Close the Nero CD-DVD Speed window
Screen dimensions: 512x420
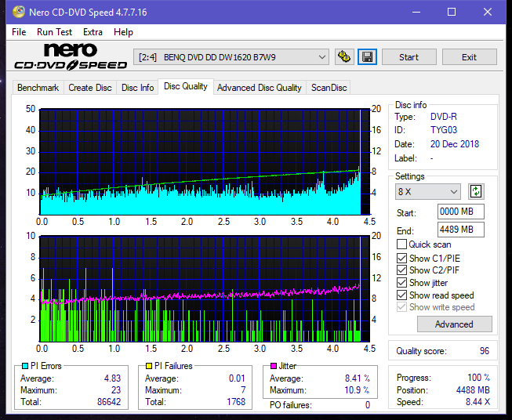(x=488, y=12)
